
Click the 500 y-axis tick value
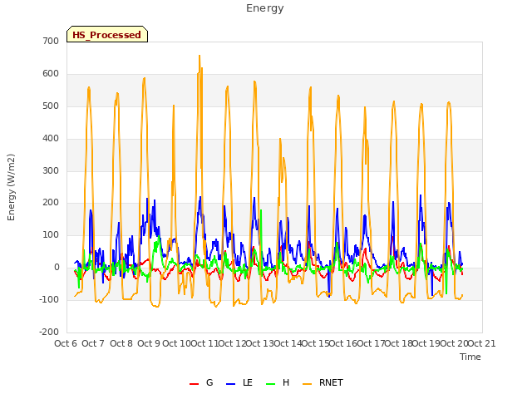(51, 106)
